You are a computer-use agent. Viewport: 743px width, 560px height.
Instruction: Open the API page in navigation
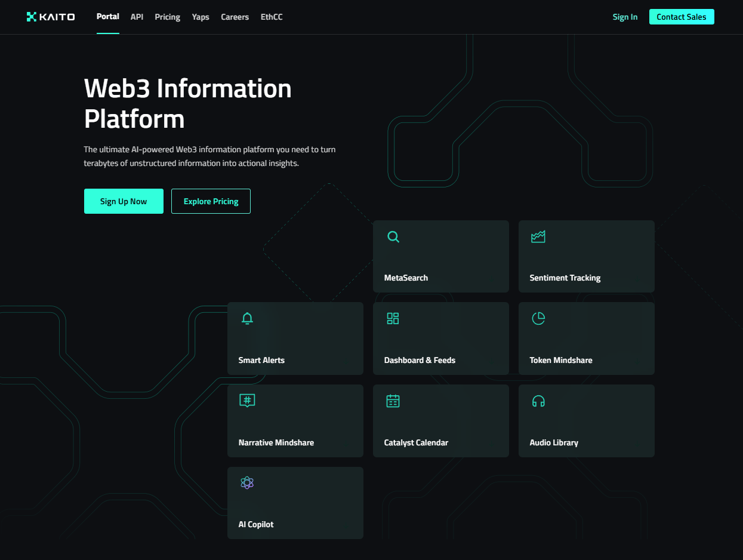pos(137,17)
